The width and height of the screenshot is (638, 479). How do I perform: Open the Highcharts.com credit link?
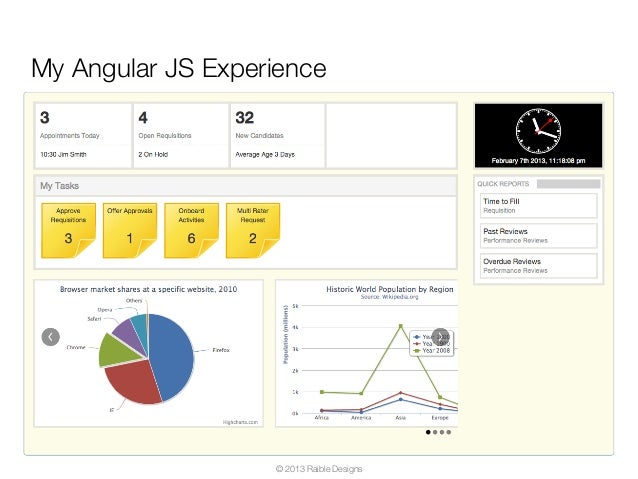[x=240, y=422]
